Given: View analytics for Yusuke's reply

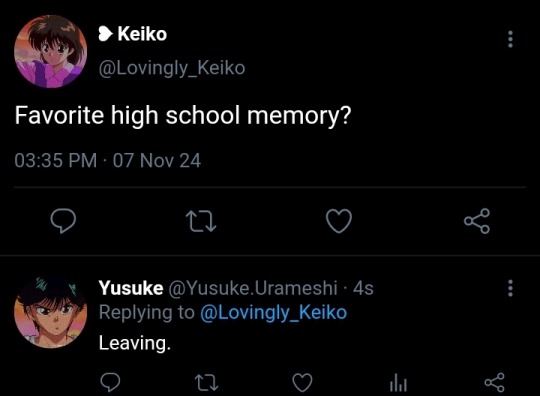Looking at the screenshot, I should pyautogui.click(x=398, y=383).
